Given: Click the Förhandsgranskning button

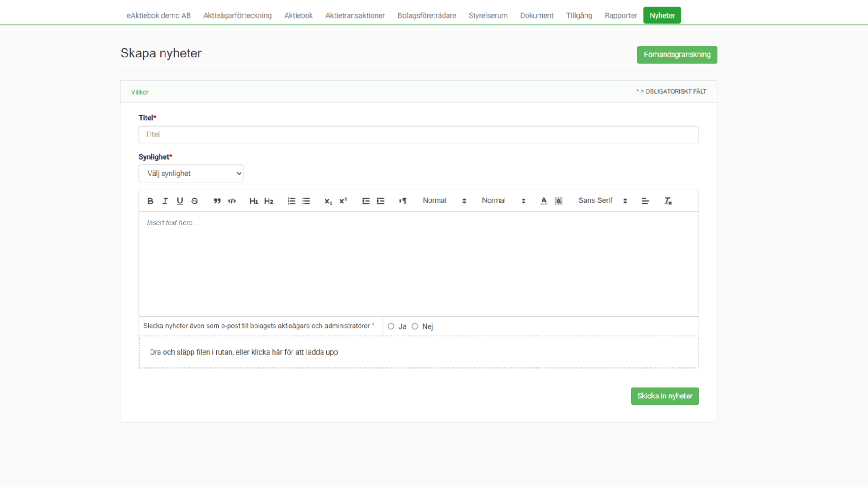Looking at the screenshot, I should point(677,55).
